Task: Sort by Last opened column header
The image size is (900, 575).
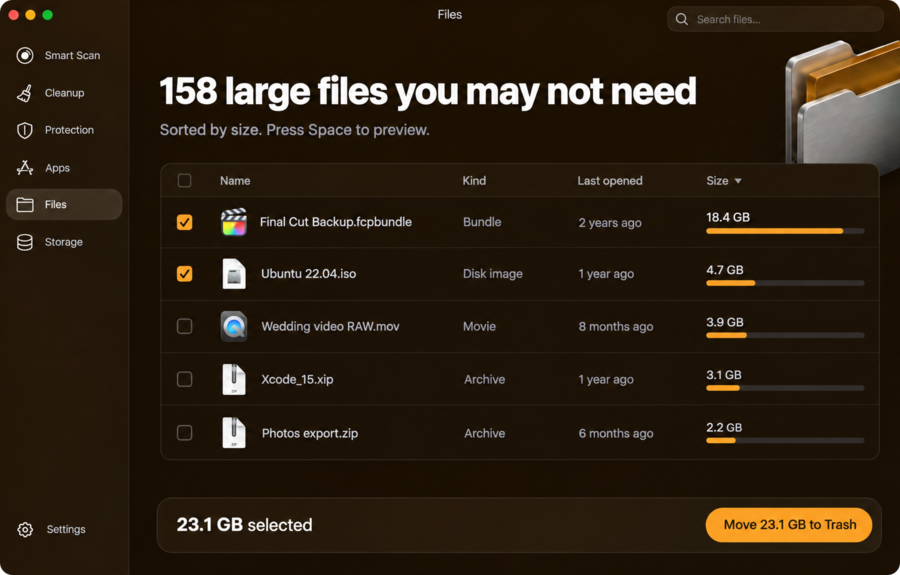Action: (x=610, y=181)
